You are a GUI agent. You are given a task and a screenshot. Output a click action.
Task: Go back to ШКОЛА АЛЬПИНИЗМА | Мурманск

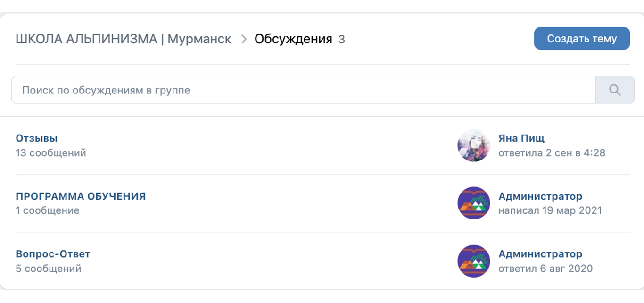click(x=124, y=39)
